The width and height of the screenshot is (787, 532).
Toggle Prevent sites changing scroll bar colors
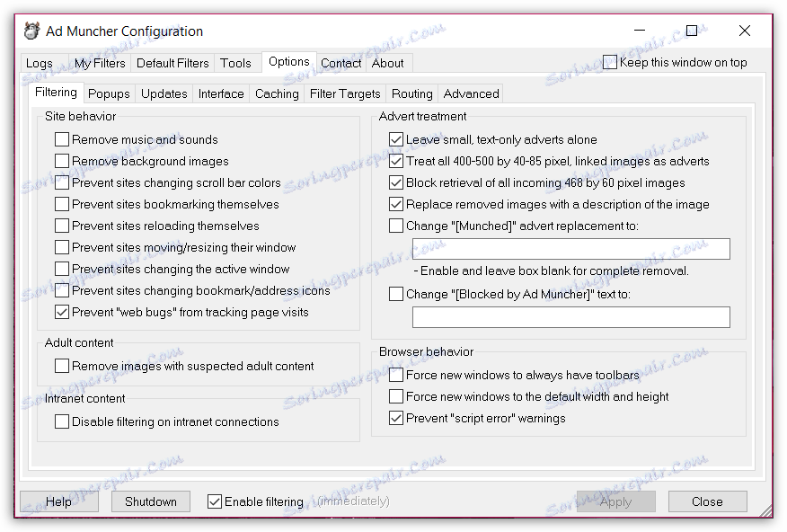click(x=62, y=182)
